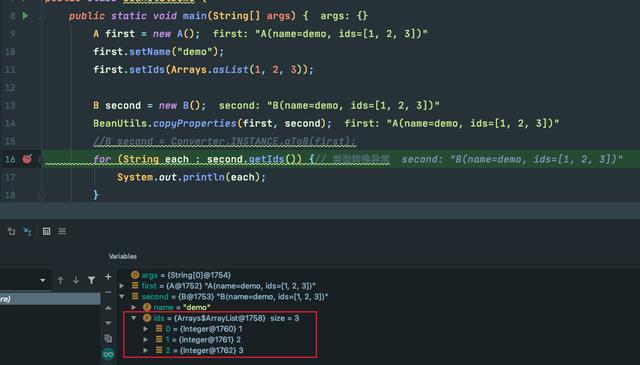Image resolution: width=640 pixels, height=365 pixels.
Task: Click the Trace Current Stream Chain icon
Action: [x=62, y=231]
